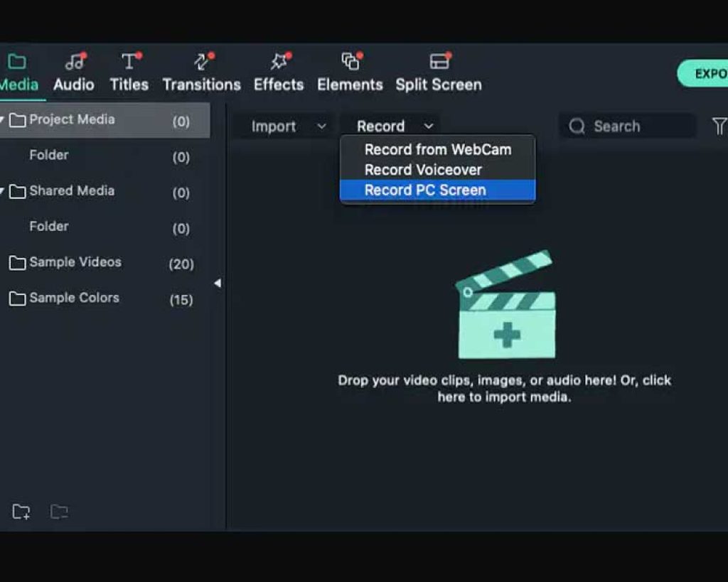The height and width of the screenshot is (582, 728).
Task: Click the delete folder icon
Action: pyautogui.click(x=59, y=512)
